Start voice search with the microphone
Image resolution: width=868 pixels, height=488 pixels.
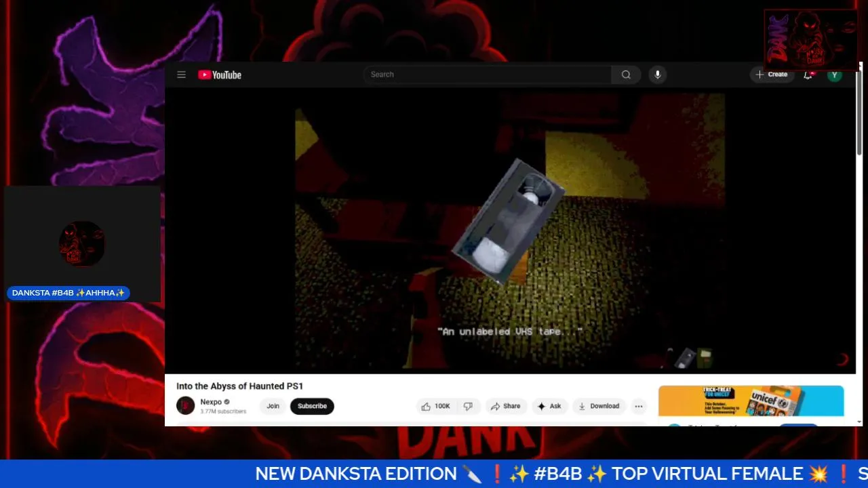click(x=657, y=75)
